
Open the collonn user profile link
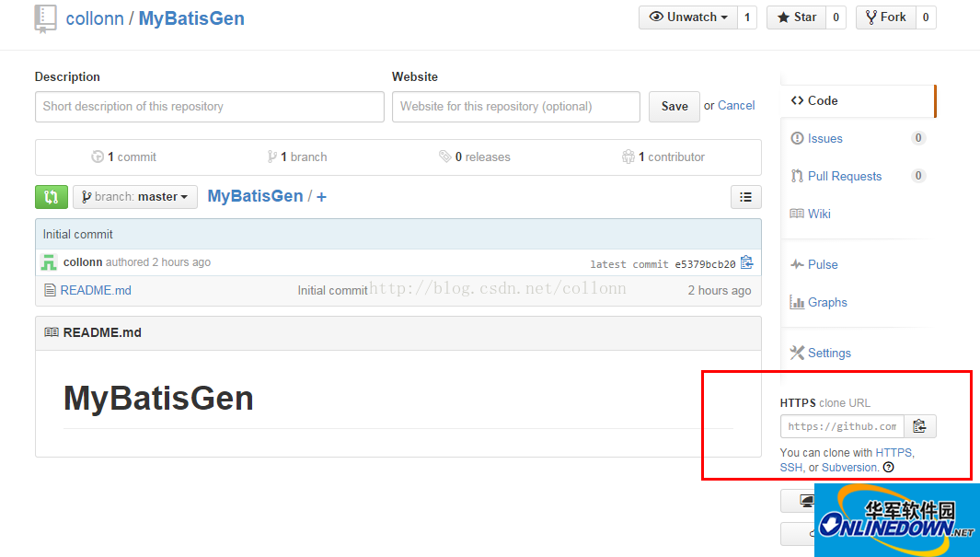[x=95, y=18]
